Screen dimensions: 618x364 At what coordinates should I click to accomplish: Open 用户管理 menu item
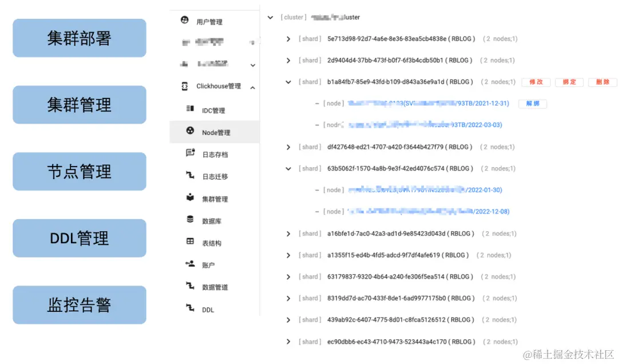[209, 22]
